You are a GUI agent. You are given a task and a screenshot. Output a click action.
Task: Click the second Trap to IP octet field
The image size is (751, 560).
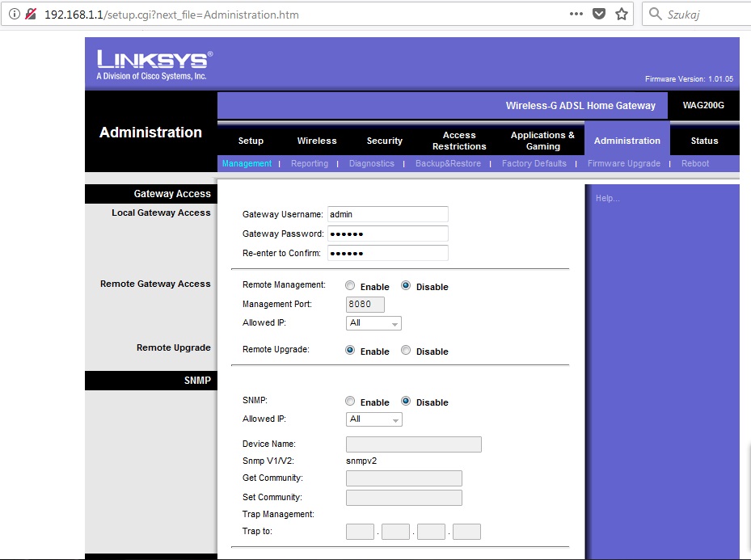395,532
